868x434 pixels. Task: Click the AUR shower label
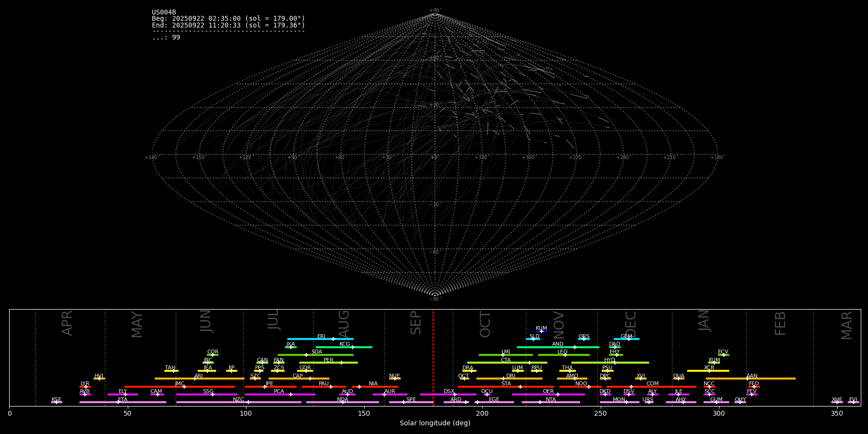(390, 392)
